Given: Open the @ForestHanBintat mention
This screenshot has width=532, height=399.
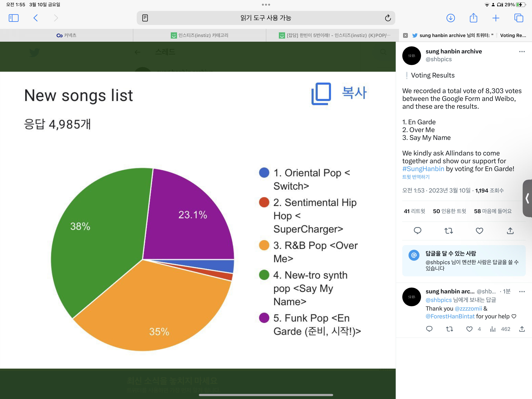Looking at the screenshot, I should tap(450, 316).
